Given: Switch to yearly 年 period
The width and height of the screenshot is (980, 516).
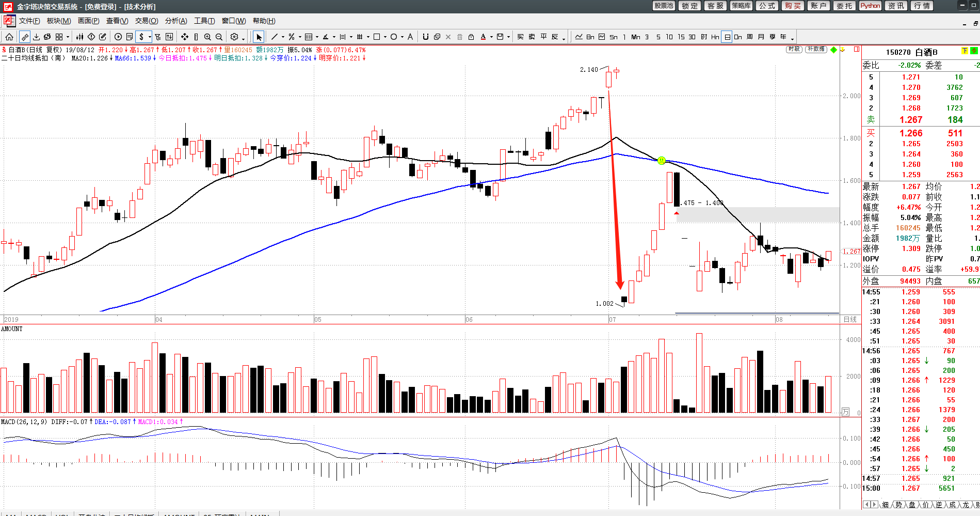Looking at the screenshot, I should pos(783,37).
